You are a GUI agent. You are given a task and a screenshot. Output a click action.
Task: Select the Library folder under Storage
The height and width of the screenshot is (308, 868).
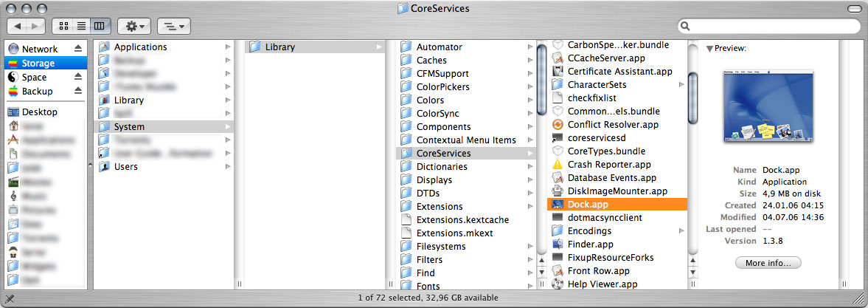tap(164, 100)
